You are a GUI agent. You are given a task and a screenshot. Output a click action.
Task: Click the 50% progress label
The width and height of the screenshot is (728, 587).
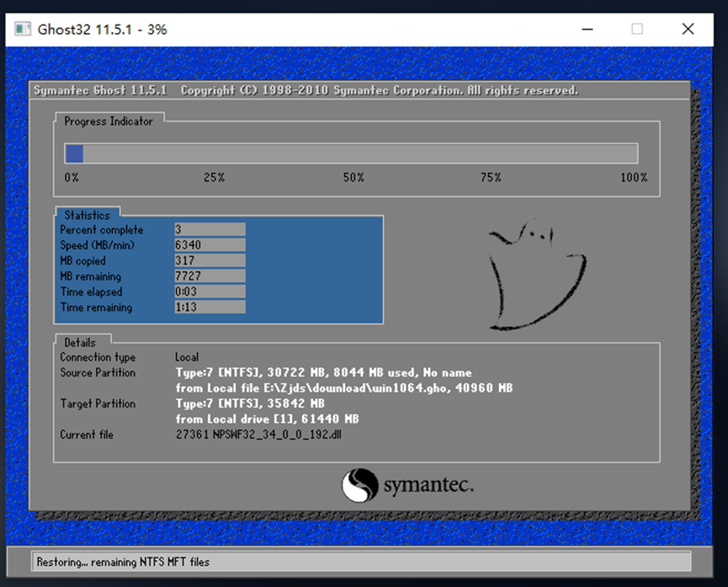pyautogui.click(x=353, y=178)
